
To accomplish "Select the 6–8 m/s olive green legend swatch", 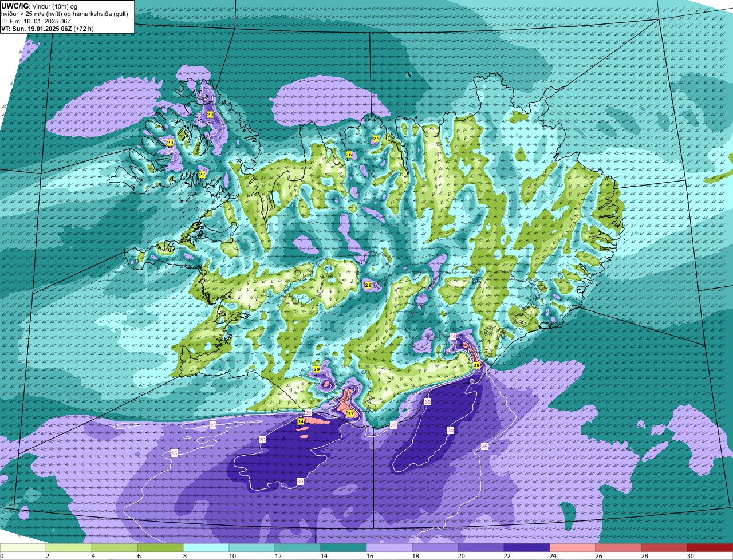I will [160, 548].
